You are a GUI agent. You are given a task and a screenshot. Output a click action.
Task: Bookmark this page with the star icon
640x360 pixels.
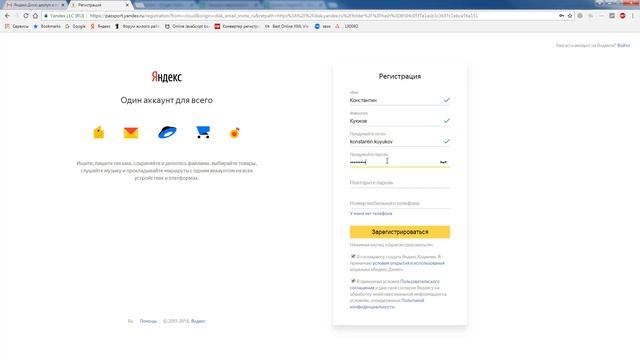click(570, 16)
